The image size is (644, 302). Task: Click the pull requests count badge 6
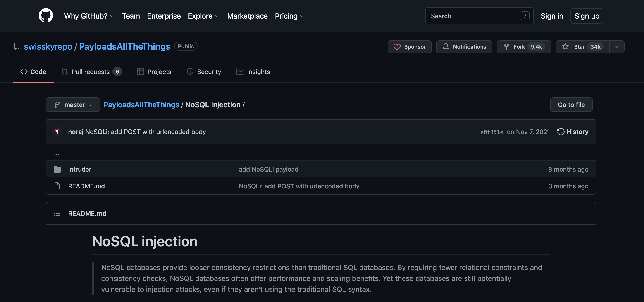click(x=117, y=72)
